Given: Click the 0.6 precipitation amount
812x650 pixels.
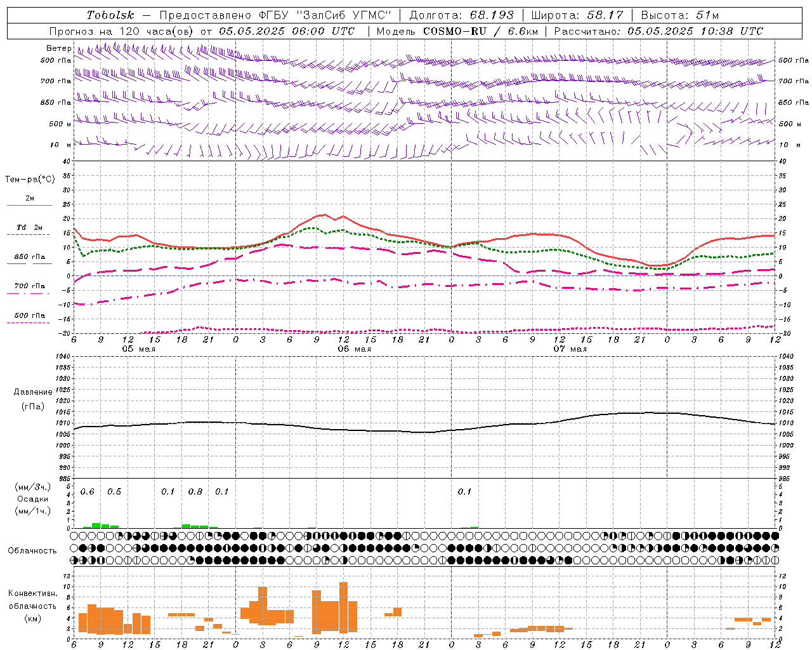Looking at the screenshot, I should click(x=88, y=492).
